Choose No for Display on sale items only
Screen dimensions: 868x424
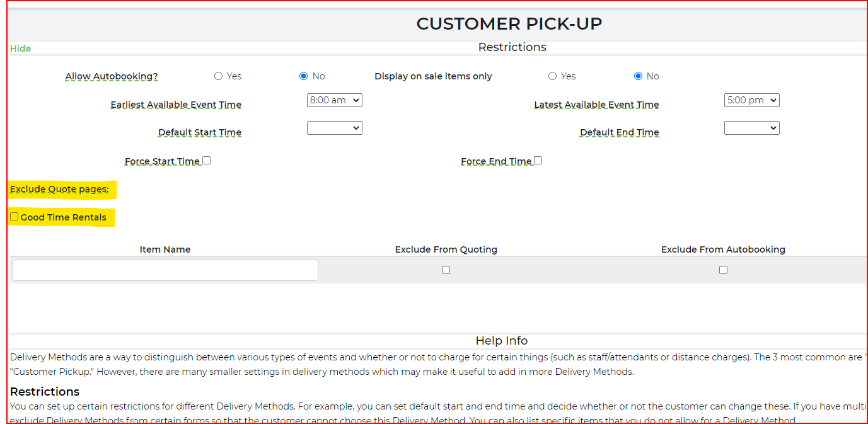pos(638,76)
